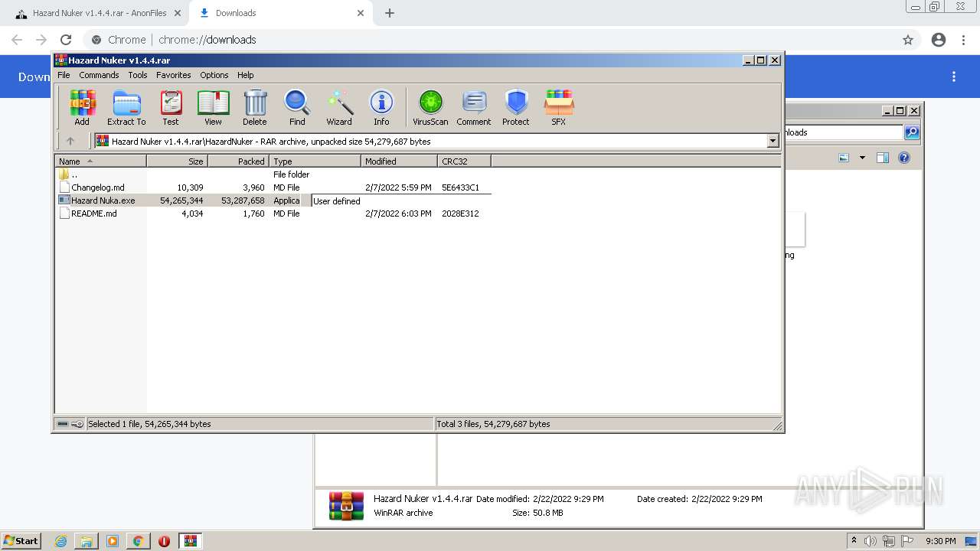Click WinRAR archive icon in Explorer details
This screenshot has height=551, width=980.
pos(346,506)
